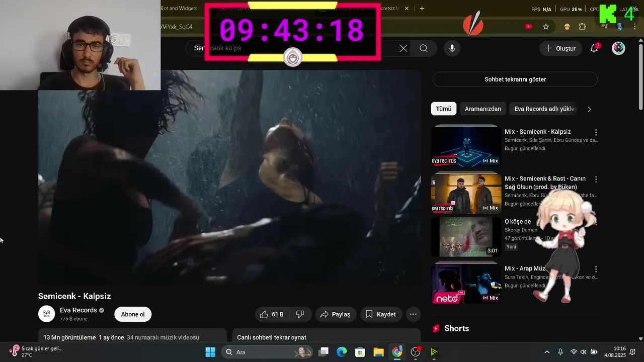This screenshot has height=362, width=644.
Task: Click the Kaydet save button
Action: (x=381, y=314)
